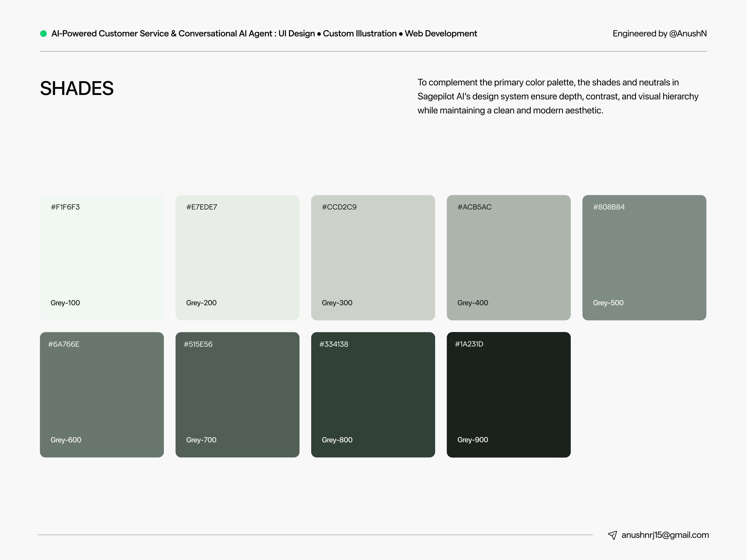Click the hex label #1A231D

pyautogui.click(x=469, y=344)
